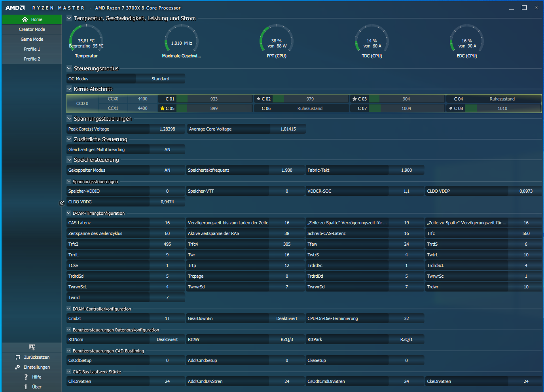Click the Zurücksetzen label

[37, 357]
